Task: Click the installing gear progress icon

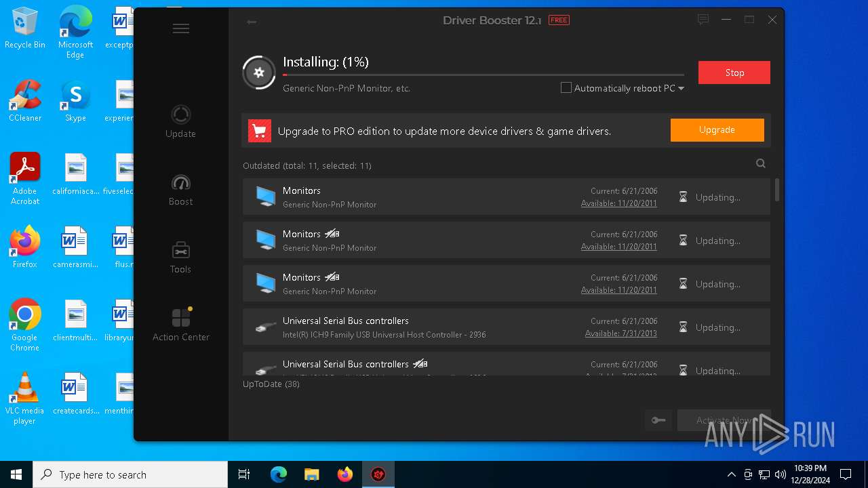Action: (259, 73)
